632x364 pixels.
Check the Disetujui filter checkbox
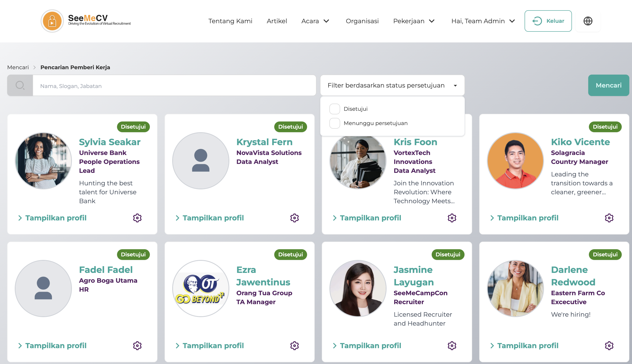click(335, 109)
